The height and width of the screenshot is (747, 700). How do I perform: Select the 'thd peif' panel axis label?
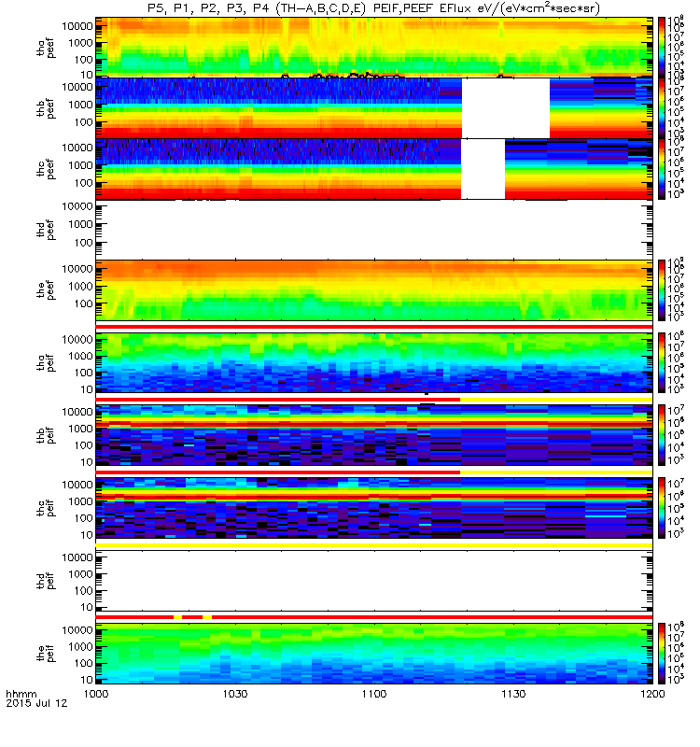pos(46,581)
